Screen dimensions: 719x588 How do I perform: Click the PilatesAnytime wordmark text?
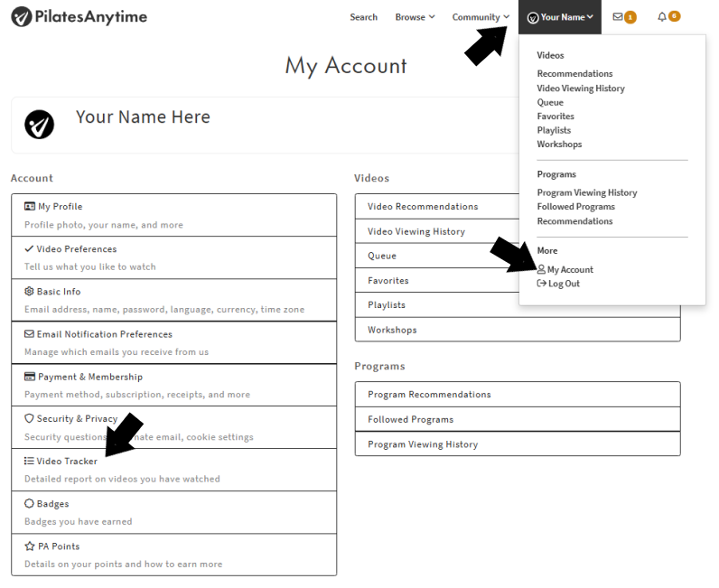[x=91, y=17]
